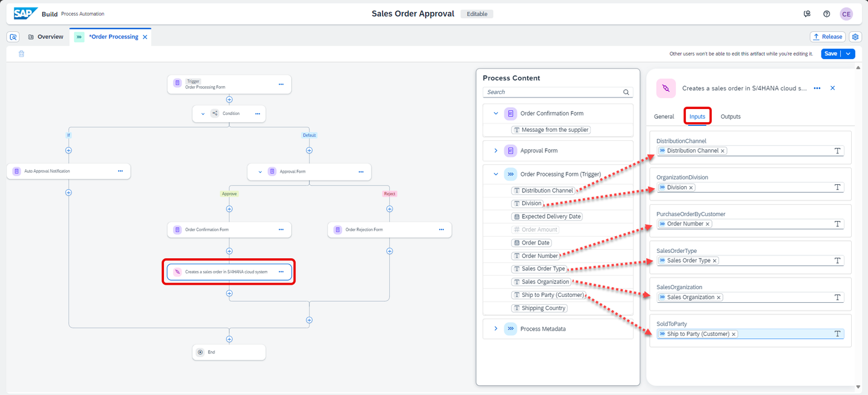This screenshot has width=868, height=395.
Task: Add a step under the Approve branch
Action: pos(229,209)
